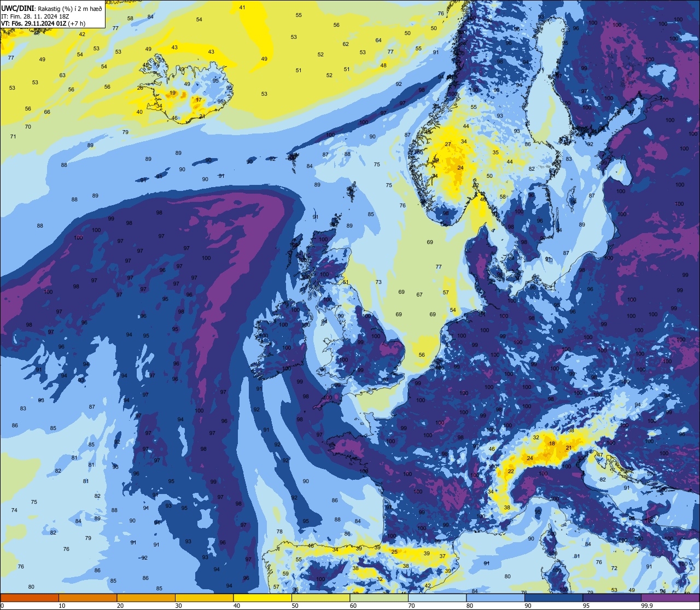The image size is (700, 610).
Task: Pick the yellow-green 60–70 legend segment
Action: (379, 597)
